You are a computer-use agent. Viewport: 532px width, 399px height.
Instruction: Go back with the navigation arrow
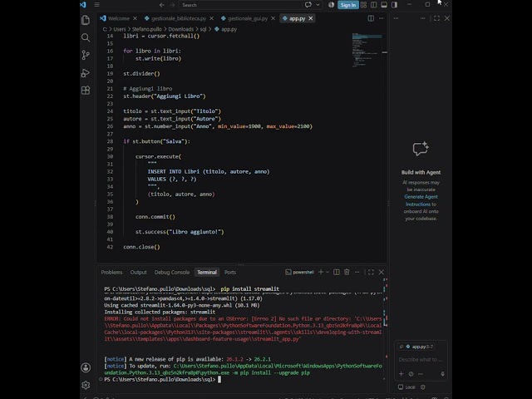coord(162,5)
